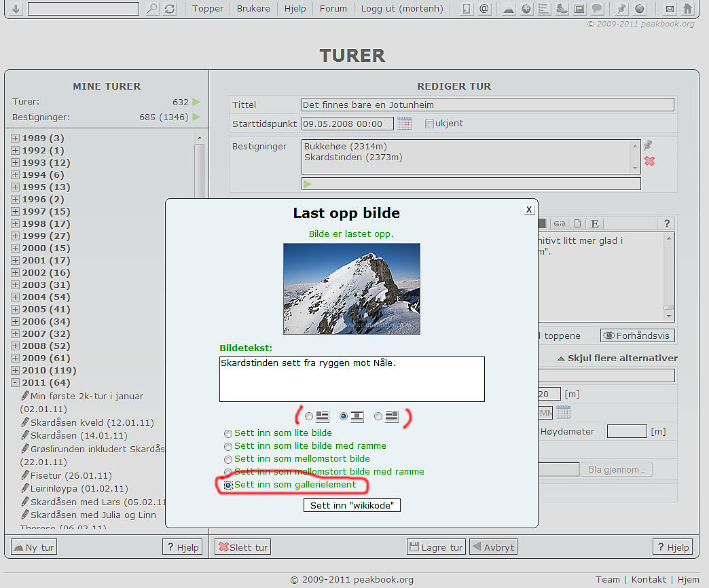Click the round plus icon in top toolbar
This screenshot has height=588, width=709.
click(526, 9)
